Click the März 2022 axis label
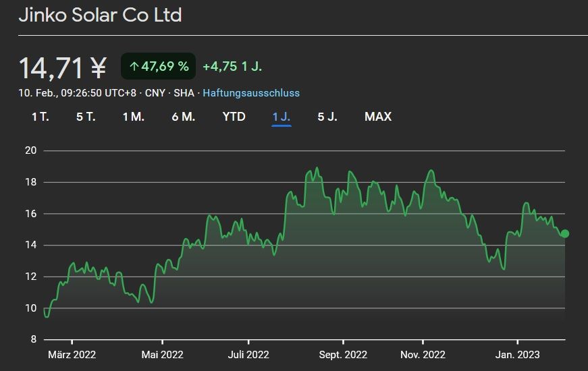Viewport: 588px width, 371px height. tap(72, 355)
